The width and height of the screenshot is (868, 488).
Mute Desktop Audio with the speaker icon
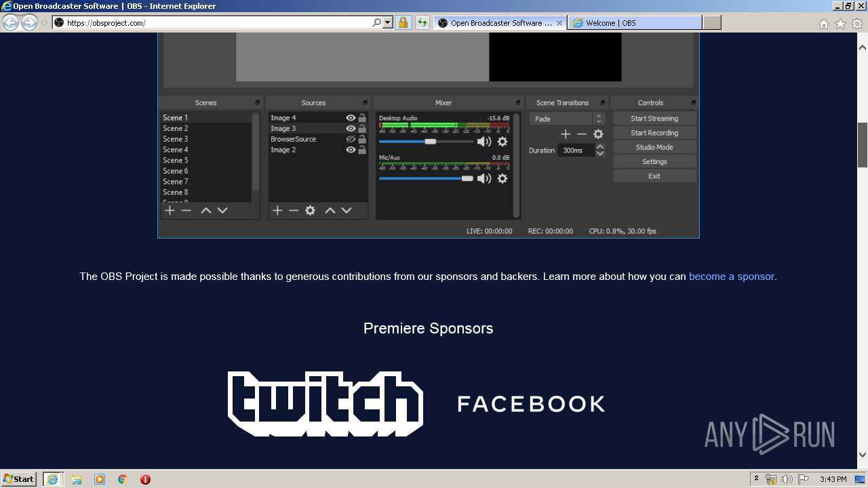click(484, 142)
